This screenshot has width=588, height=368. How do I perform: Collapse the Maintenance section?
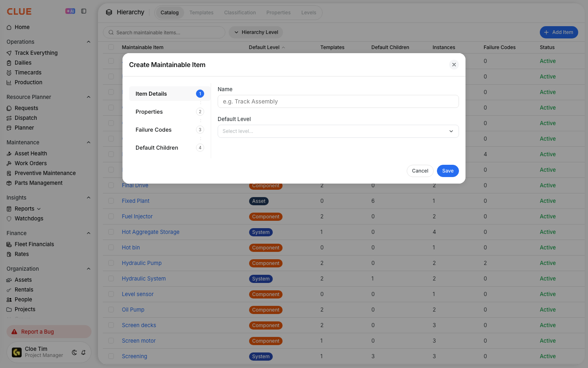pos(89,142)
